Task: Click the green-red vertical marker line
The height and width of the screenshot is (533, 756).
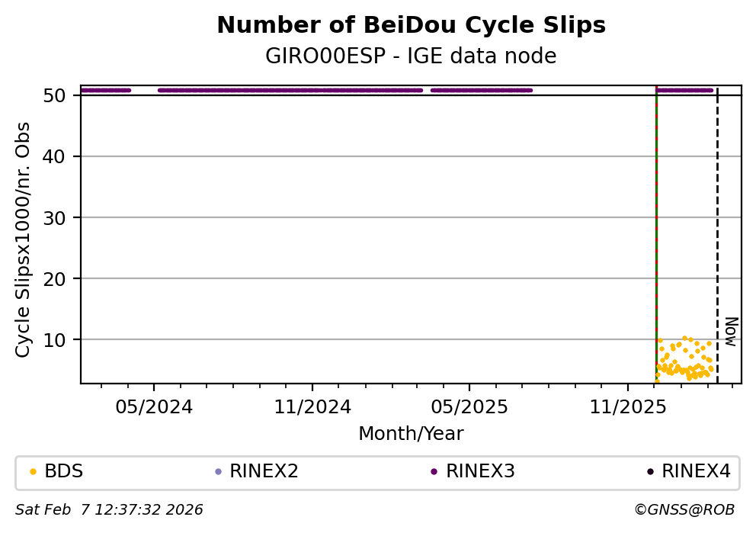Action: click(x=656, y=229)
